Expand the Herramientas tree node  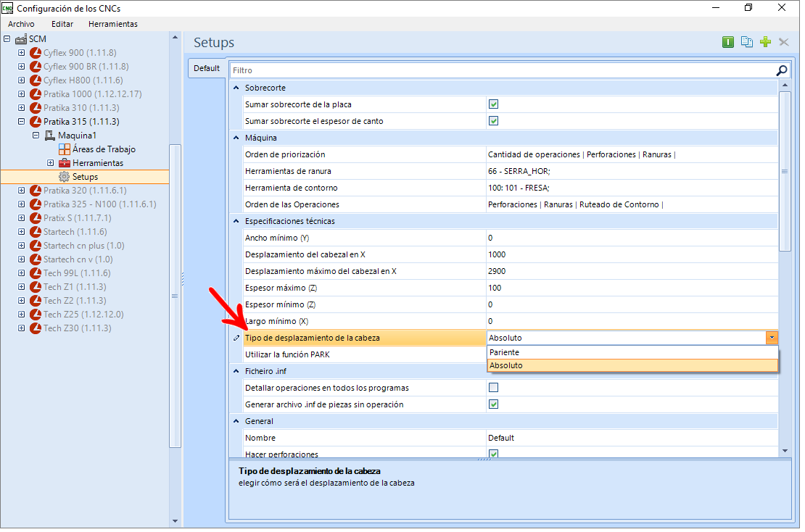tap(50, 163)
